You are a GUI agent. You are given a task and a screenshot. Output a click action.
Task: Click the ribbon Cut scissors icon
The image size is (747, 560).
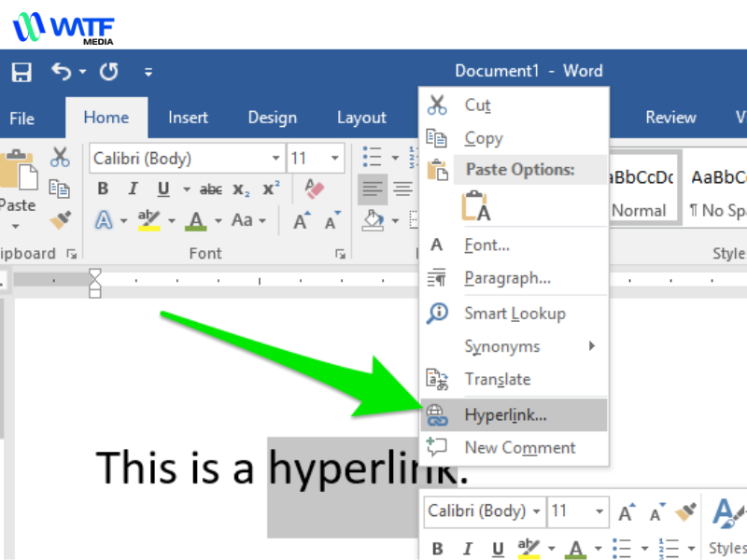(60, 157)
